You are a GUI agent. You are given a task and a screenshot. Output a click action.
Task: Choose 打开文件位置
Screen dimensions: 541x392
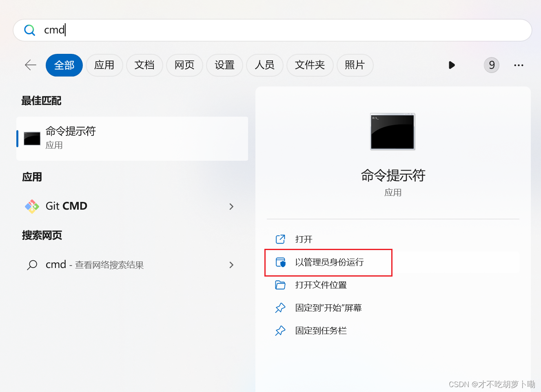coord(393,285)
